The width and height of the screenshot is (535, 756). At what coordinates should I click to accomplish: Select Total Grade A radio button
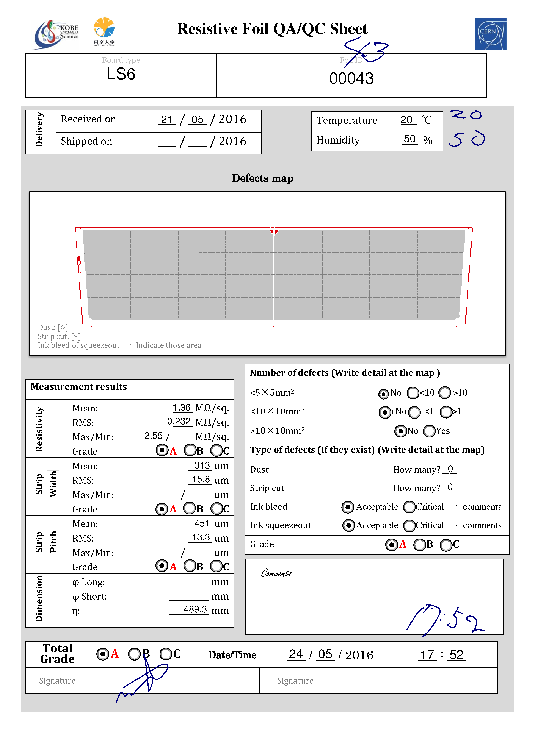(x=102, y=654)
